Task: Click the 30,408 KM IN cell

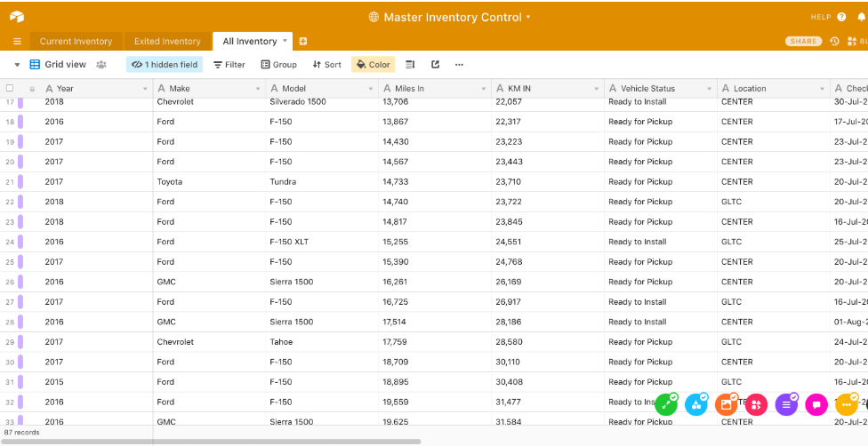Action: tap(548, 382)
